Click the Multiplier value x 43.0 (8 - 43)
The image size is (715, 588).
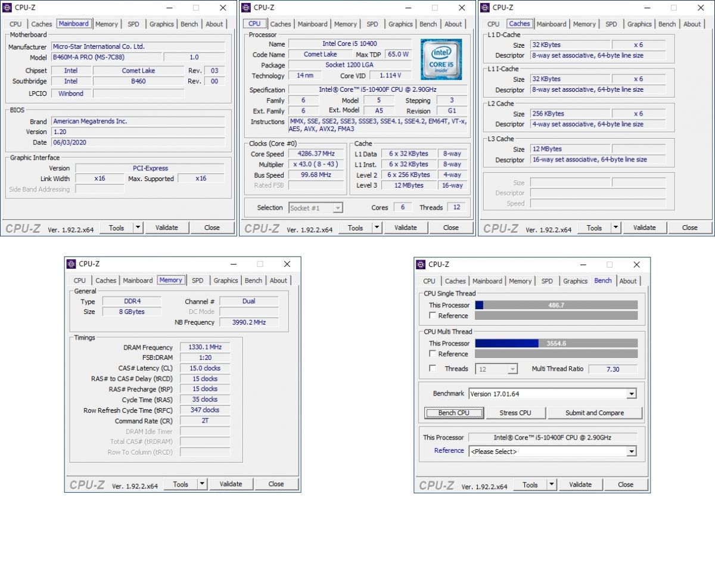(316, 164)
